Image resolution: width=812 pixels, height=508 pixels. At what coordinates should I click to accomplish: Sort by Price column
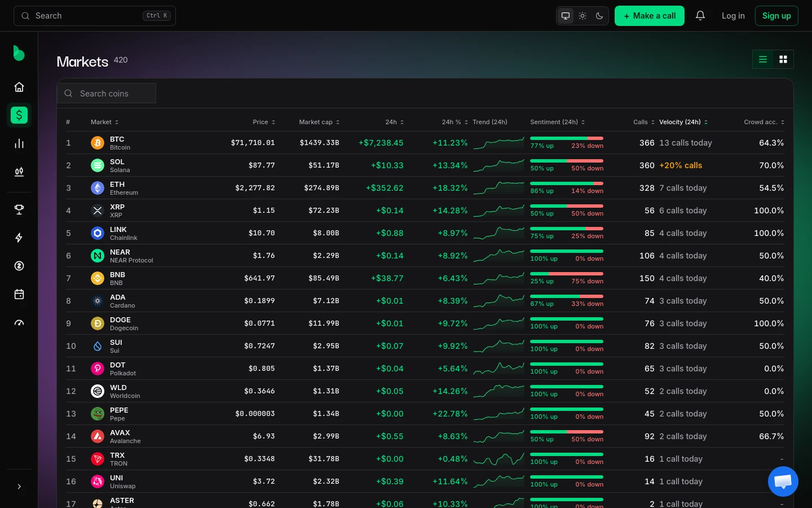(x=264, y=122)
